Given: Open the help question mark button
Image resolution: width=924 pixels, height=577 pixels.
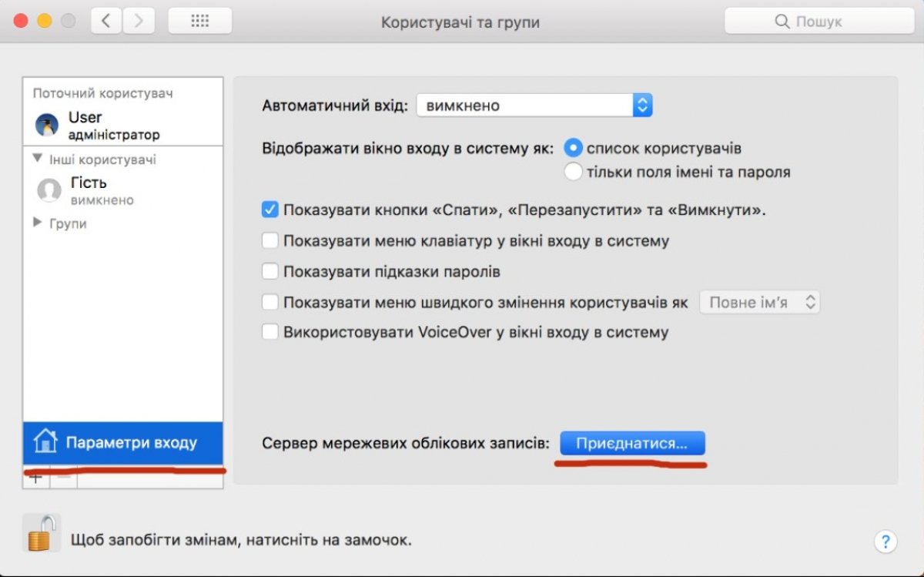Looking at the screenshot, I should point(885,540).
